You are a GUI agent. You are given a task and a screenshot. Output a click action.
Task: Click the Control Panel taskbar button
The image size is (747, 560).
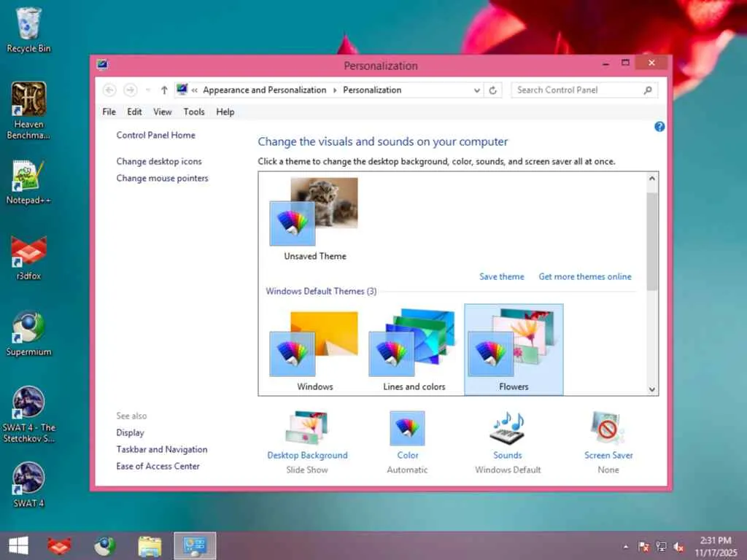click(x=195, y=545)
